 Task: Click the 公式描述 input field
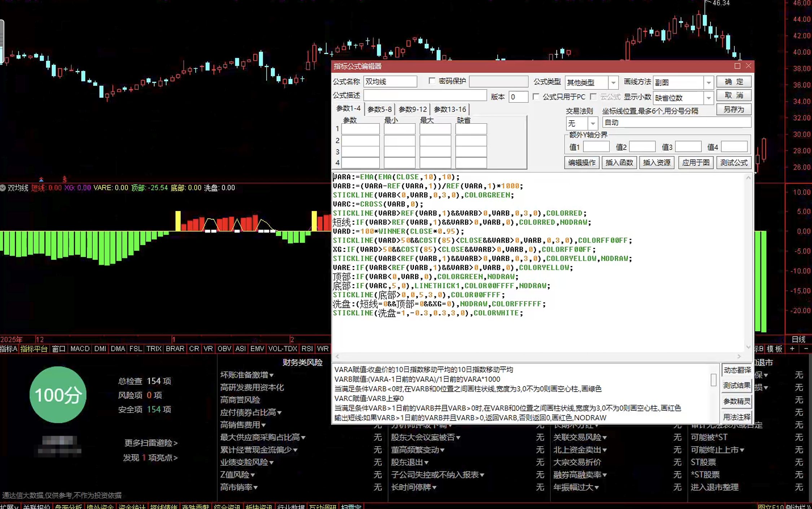pyautogui.click(x=425, y=95)
